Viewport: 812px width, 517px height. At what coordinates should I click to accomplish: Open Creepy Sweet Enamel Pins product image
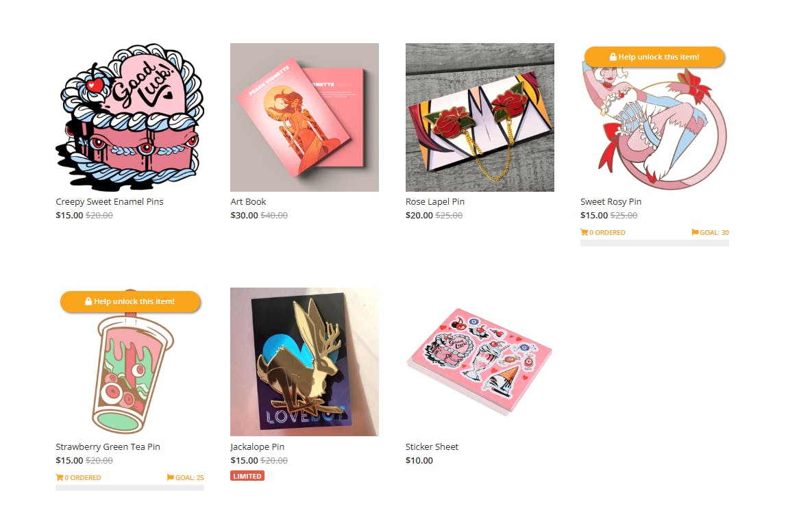(130, 118)
